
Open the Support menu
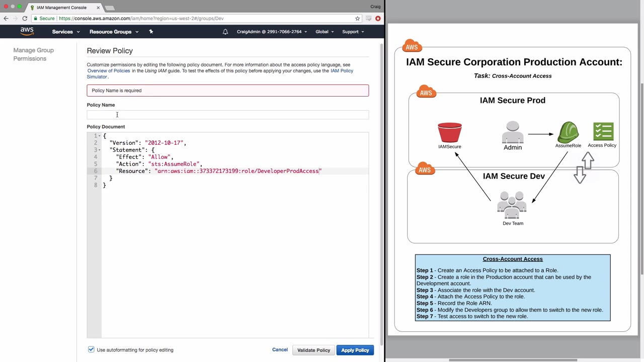pos(353,32)
